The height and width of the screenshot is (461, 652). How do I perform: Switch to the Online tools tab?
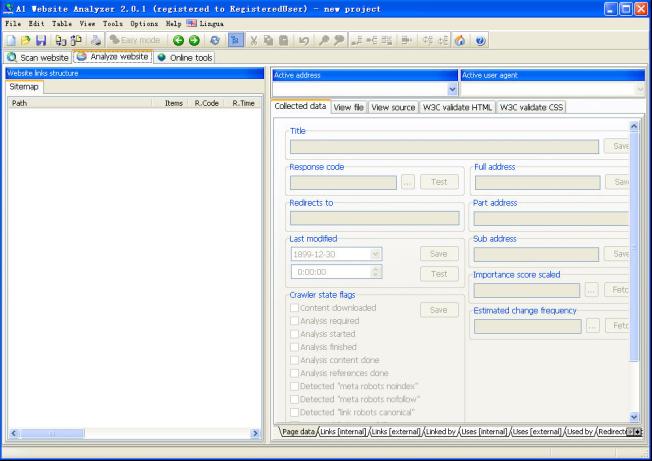click(x=185, y=57)
